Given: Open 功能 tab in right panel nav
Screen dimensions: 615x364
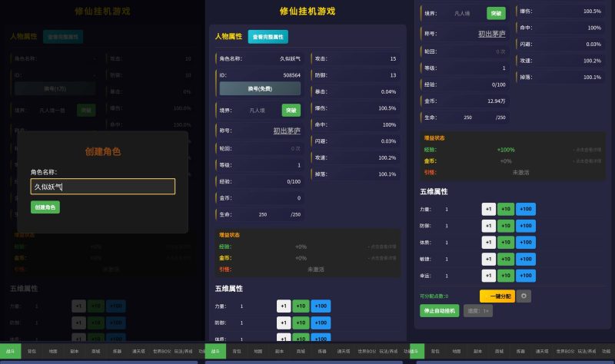Looking at the screenshot, I should point(607,351).
